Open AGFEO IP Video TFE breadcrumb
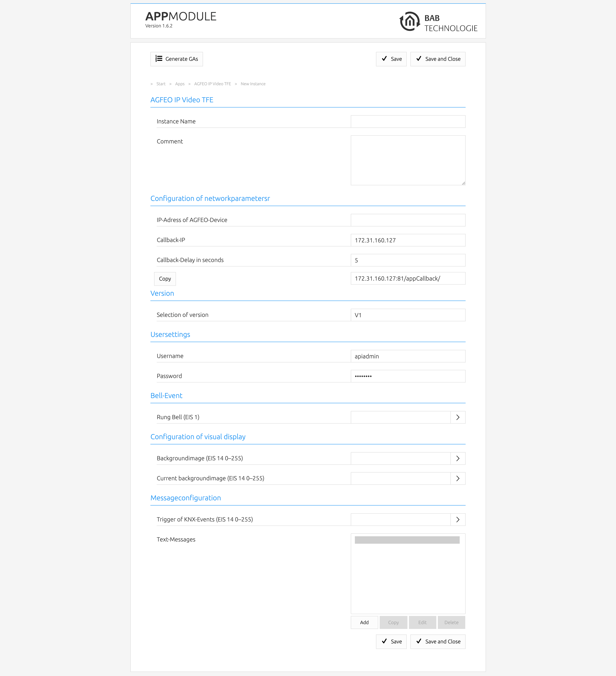Screen dimensions: 616x676 212,84
